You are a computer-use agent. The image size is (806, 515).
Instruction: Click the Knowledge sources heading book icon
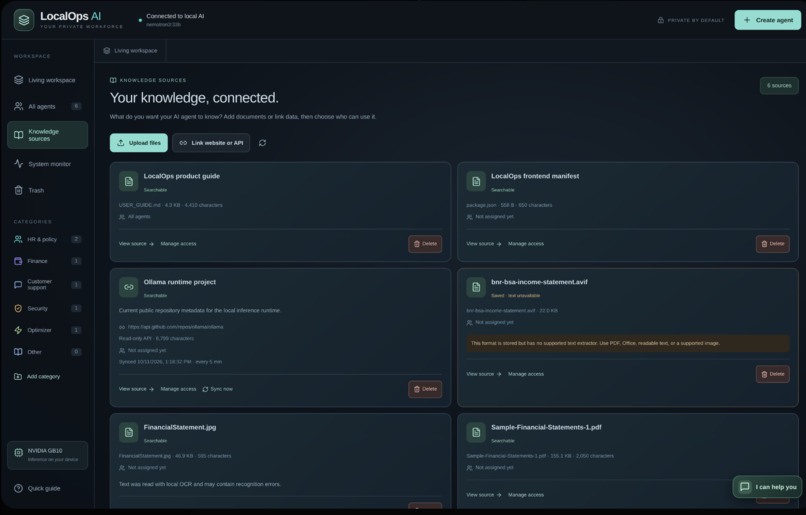click(113, 80)
